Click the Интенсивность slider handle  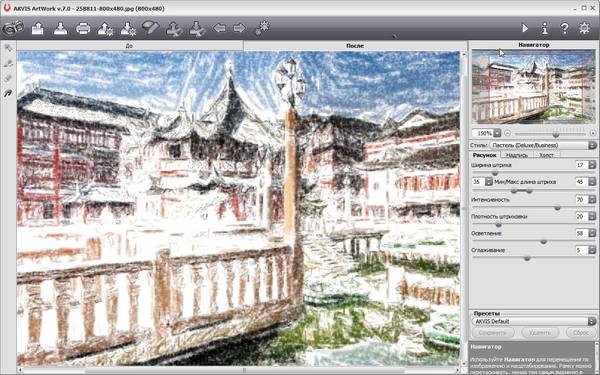(x=557, y=208)
